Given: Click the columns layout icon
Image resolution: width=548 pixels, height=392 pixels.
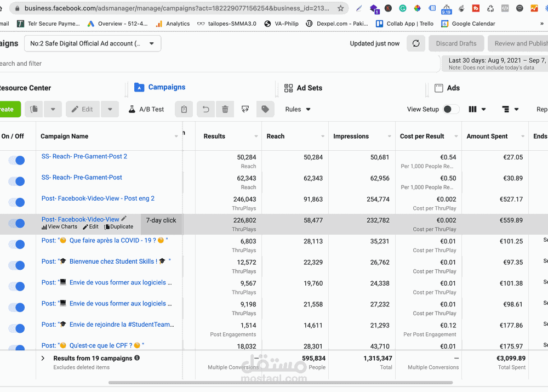Looking at the screenshot, I should (472, 109).
